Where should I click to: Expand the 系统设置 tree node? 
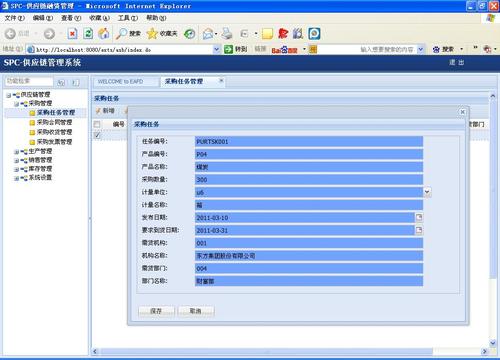(16, 178)
